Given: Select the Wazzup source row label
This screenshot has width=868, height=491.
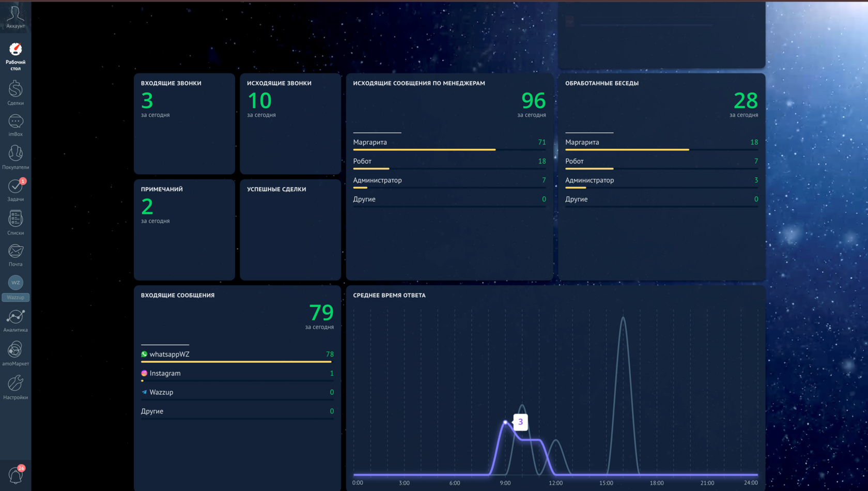Looking at the screenshot, I should coord(161,392).
